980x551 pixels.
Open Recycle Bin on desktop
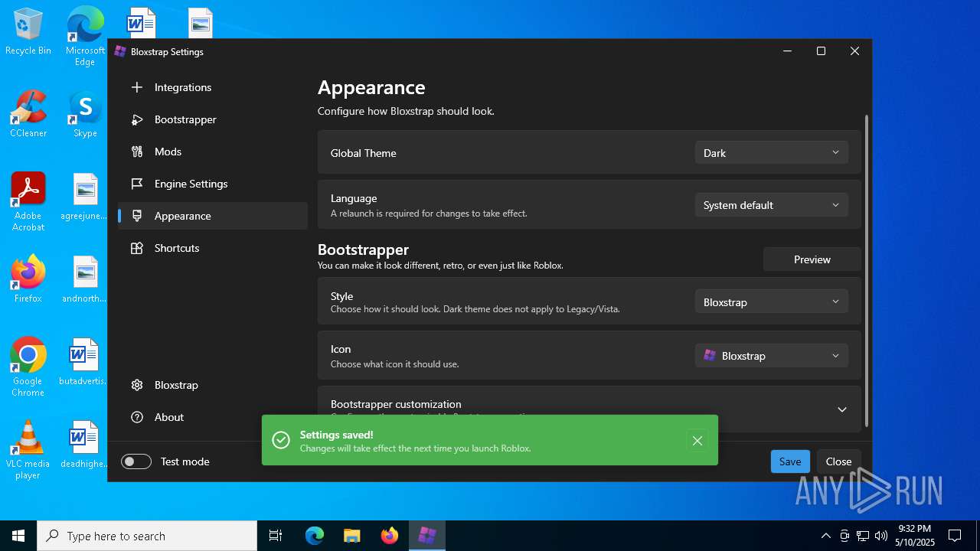(28, 32)
